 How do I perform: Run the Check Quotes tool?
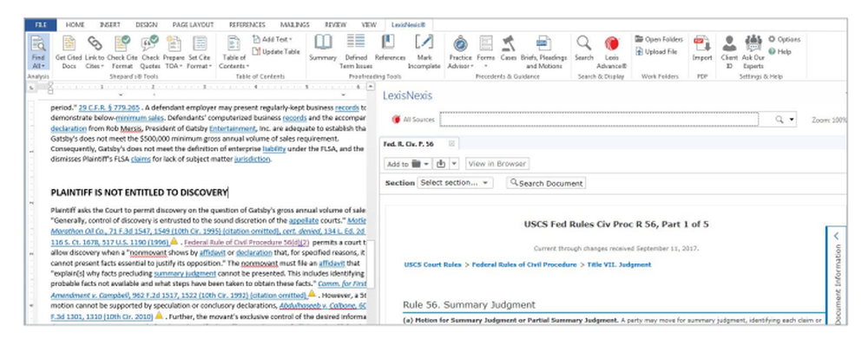(150, 52)
